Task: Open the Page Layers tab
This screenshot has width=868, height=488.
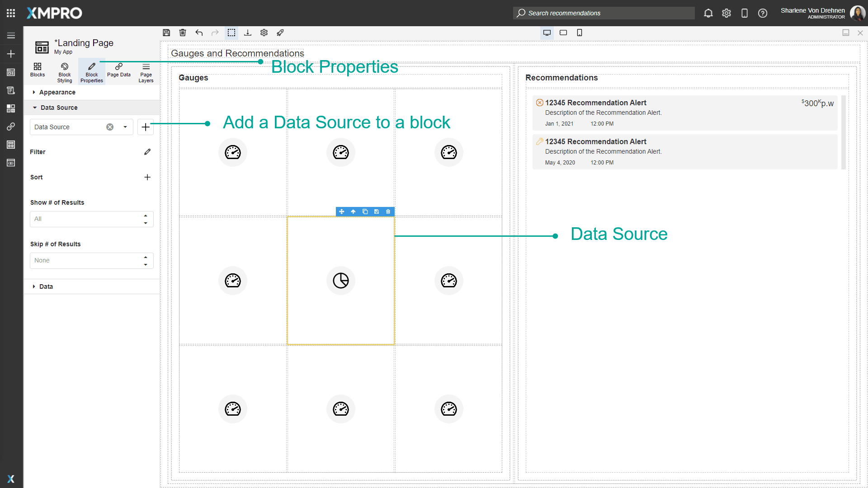Action: coord(146,72)
